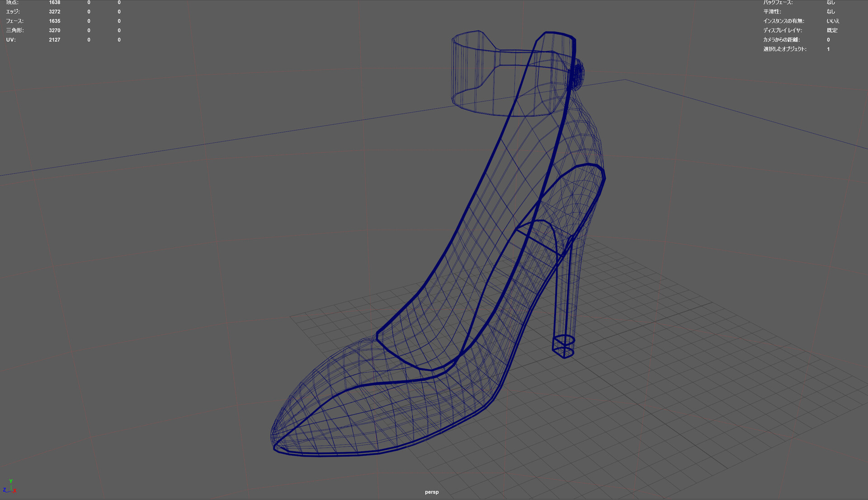
Task: Click the persp camera name label
Action: click(x=432, y=492)
